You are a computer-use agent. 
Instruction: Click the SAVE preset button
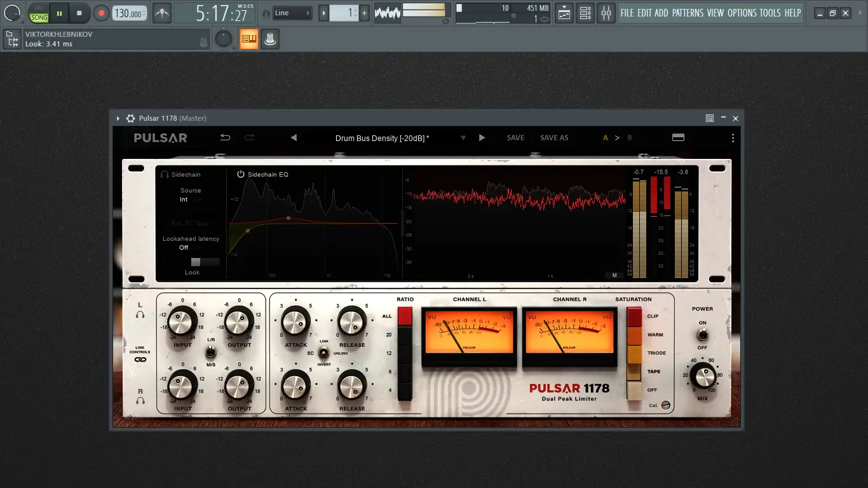pos(515,138)
